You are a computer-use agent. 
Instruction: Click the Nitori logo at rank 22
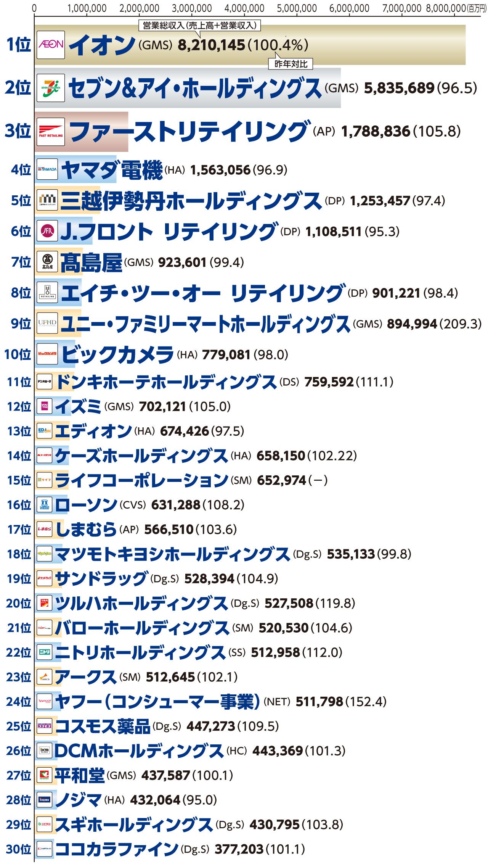(45, 652)
